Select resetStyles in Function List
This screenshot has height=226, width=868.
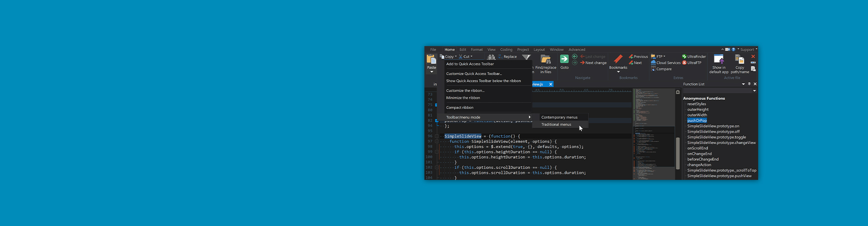[696, 104]
